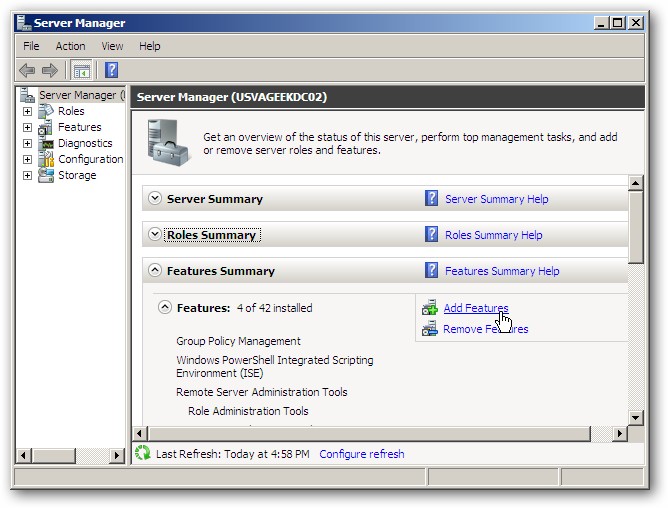Click the Last Refresh timestamp text
The height and width of the screenshot is (508, 668).
[233, 454]
